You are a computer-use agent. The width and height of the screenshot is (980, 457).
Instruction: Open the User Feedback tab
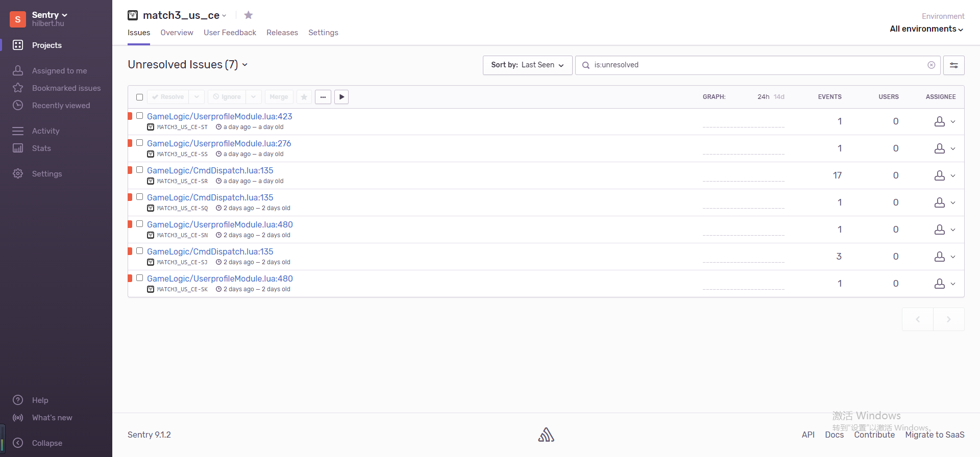pos(230,33)
